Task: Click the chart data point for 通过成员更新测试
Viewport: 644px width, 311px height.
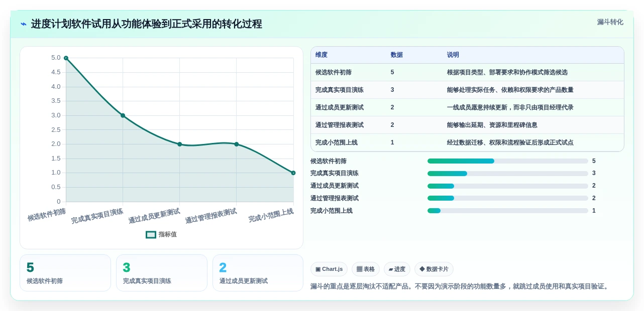Action: 179,144
